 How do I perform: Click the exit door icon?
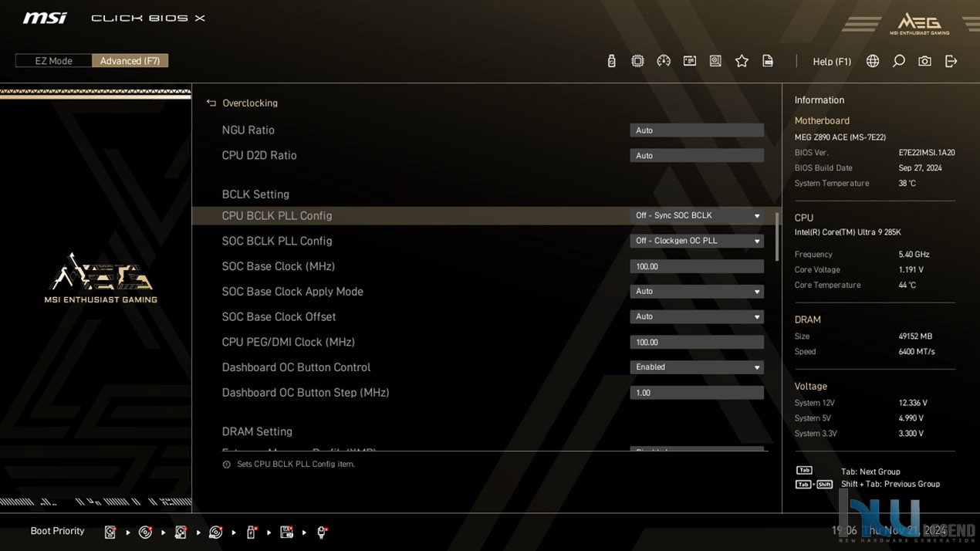(x=951, y=61)
